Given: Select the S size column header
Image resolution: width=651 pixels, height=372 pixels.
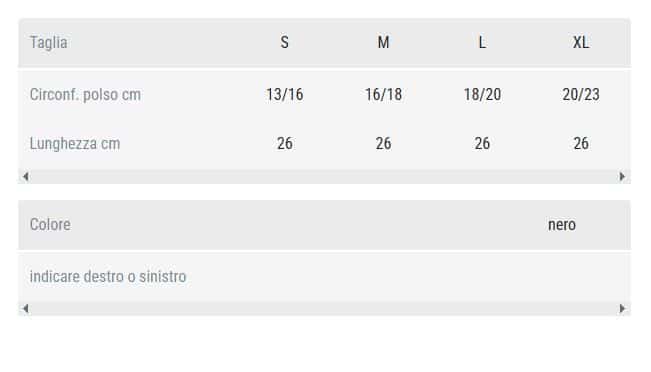Looking at the screenshot, I should pyautogui.click(x=284, y=42).
